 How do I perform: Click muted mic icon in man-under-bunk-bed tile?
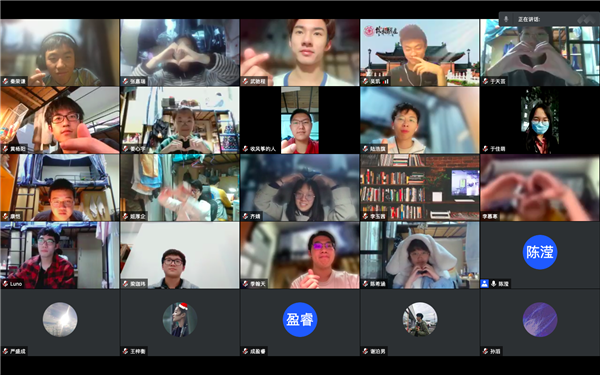(x=5, y=217)
